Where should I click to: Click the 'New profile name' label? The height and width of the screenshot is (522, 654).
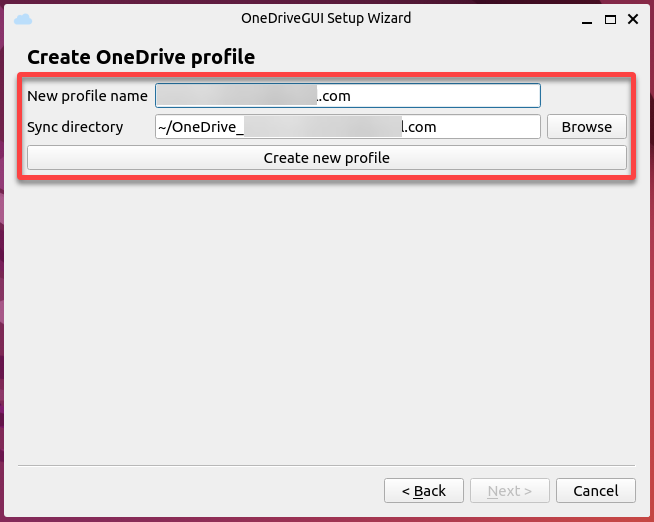pyautogui.click(x=87, y=96)
